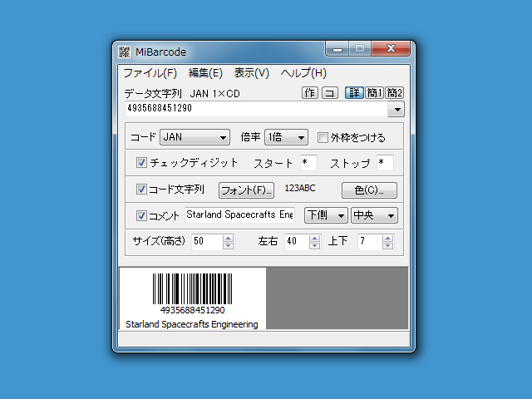Click the スタート character field

[x=308, y=163]
